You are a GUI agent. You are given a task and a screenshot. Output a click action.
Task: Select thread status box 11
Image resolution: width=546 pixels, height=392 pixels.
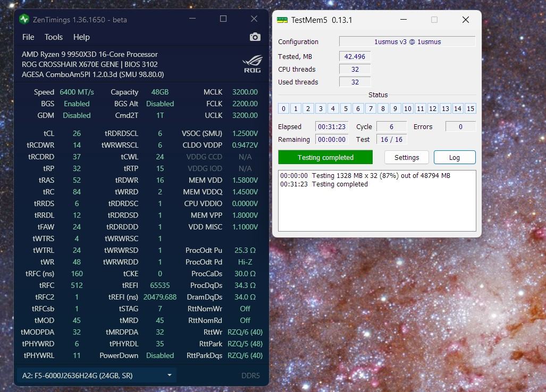point(421,108)
